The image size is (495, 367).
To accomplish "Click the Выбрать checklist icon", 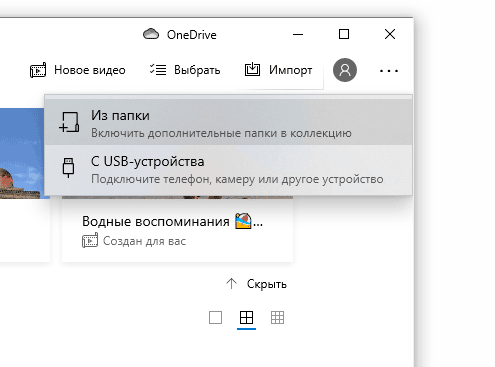I will [158, 70].
